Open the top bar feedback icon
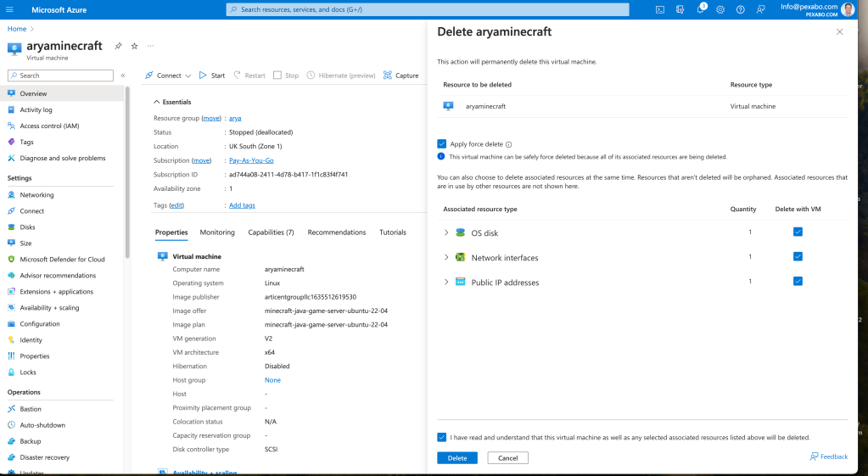Image resolution: width=868 pixels, height=476 pixels. point(760,9)
